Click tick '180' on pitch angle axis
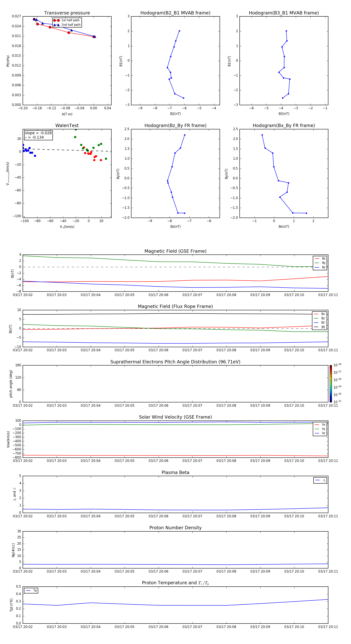 (x=18, y=365)
